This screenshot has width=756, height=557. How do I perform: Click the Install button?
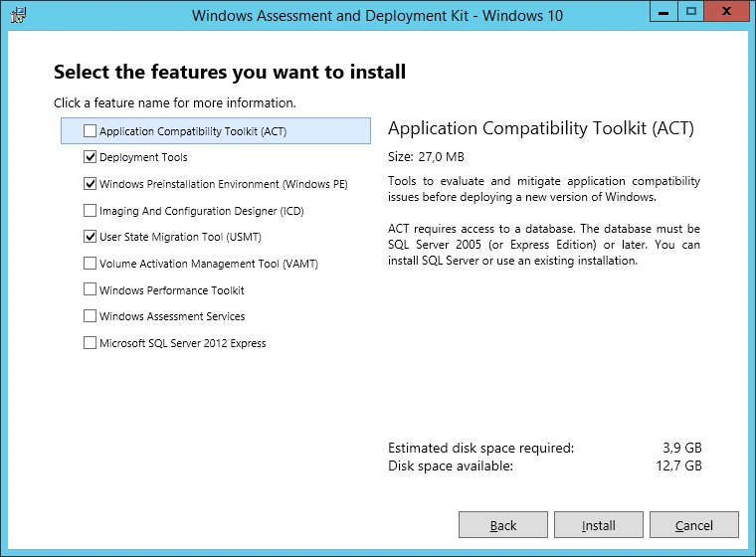599,525
